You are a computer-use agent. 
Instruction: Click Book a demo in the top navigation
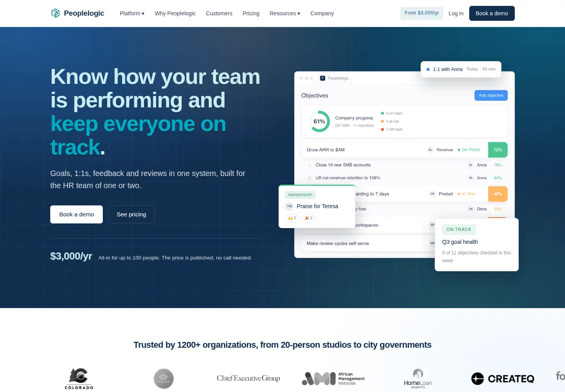(x=492, y=13)
